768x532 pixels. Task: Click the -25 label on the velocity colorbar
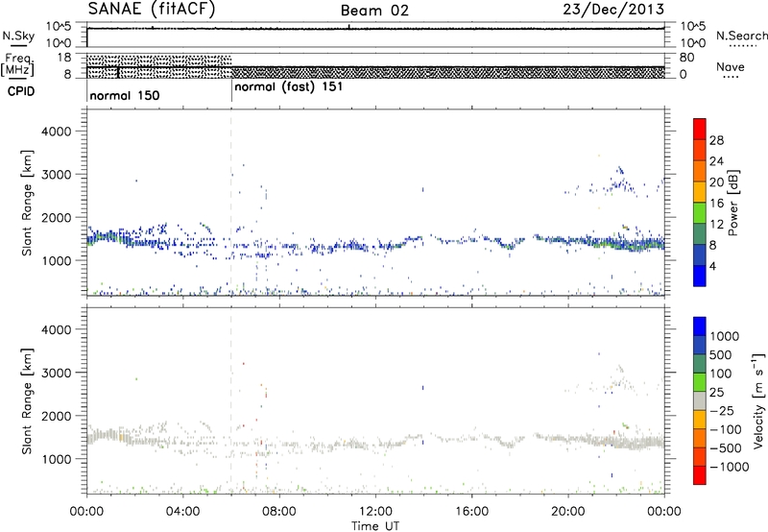(721, 411)
